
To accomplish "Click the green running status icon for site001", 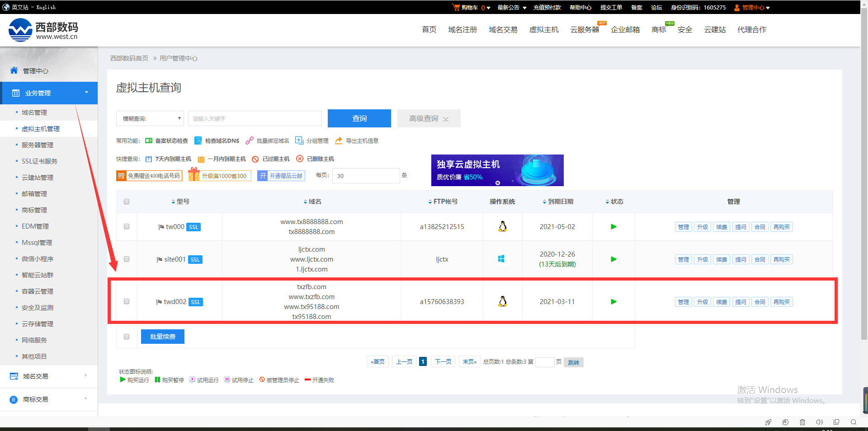I will pyautogui.click(x=613, y=259).
